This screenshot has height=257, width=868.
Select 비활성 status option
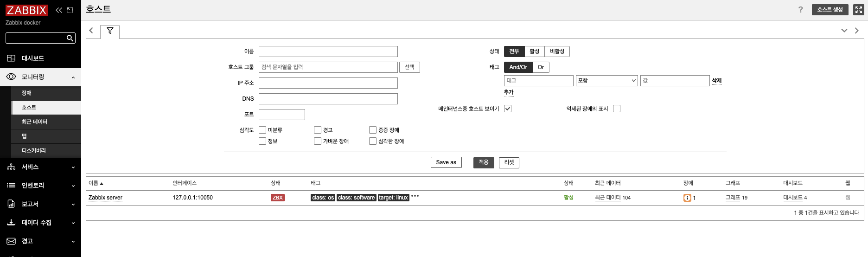click(557, 51)
